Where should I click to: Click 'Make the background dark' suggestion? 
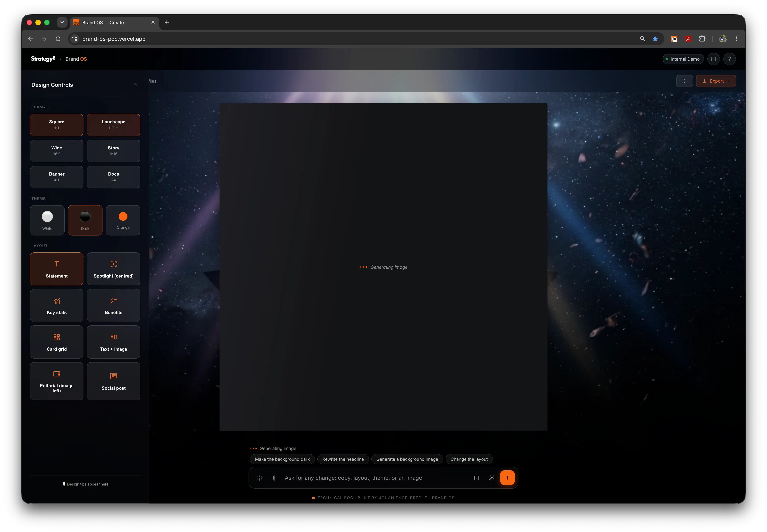coord(282,459)
